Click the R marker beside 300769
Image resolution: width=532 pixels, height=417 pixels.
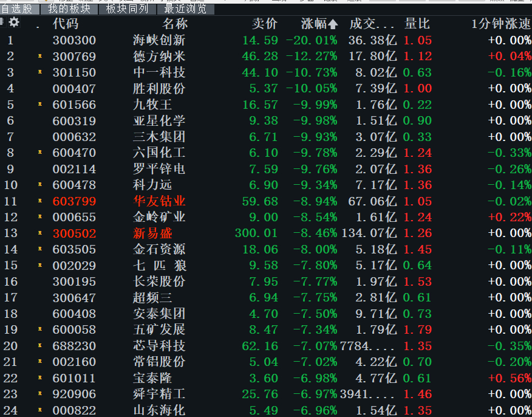coord(39,56)
